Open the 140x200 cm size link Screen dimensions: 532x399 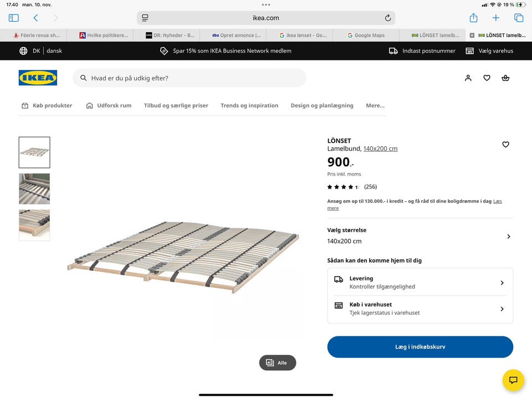click(x=380, y=149)
